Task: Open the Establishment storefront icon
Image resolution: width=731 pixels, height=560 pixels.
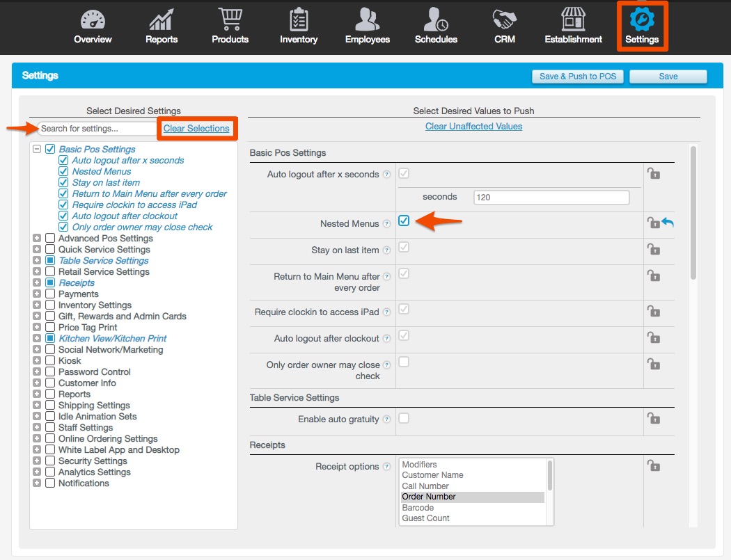Action: click(573, 18)
